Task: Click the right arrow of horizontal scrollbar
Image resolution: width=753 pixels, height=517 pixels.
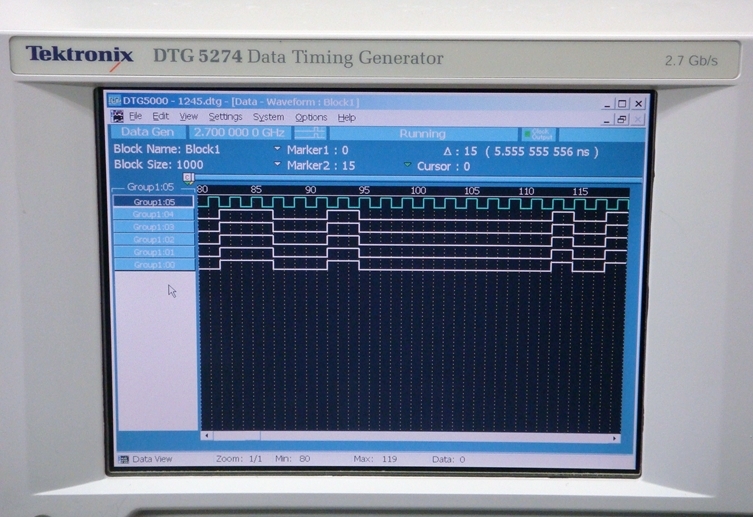Action: [x=614, y=438]
